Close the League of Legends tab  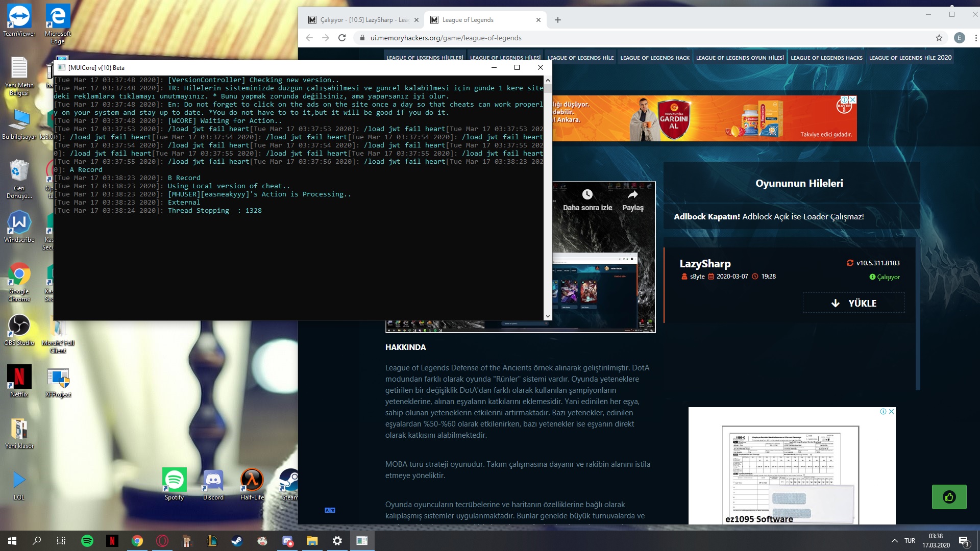(x=538, y=20)
